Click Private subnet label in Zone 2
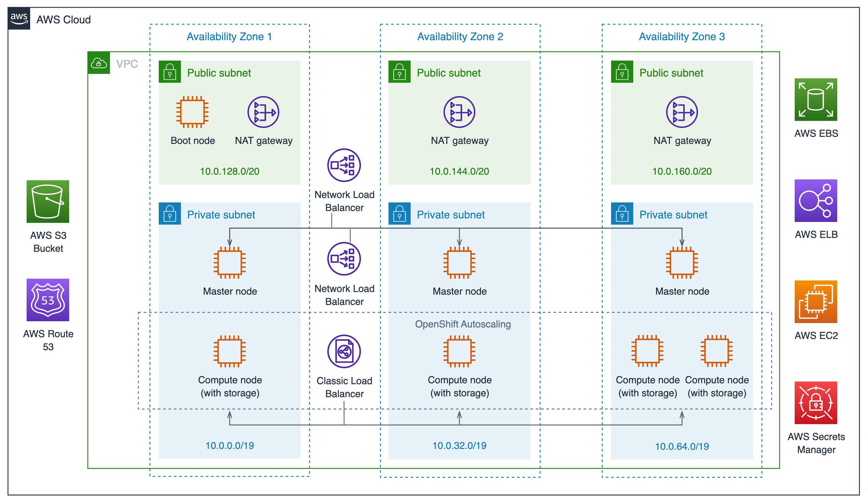Image resolution: width=868 pixels, height=503 pixels. [x=451, y=215]
